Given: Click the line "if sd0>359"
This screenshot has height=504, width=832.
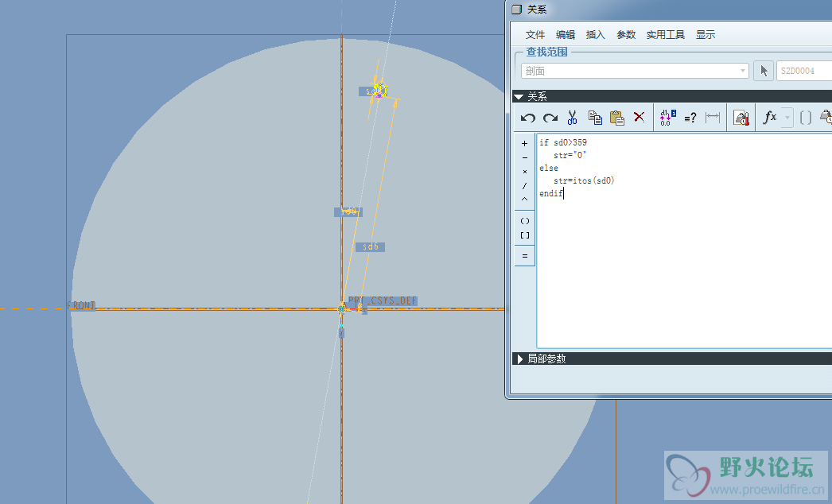Looking at the screenshot, I should [563, 142].
